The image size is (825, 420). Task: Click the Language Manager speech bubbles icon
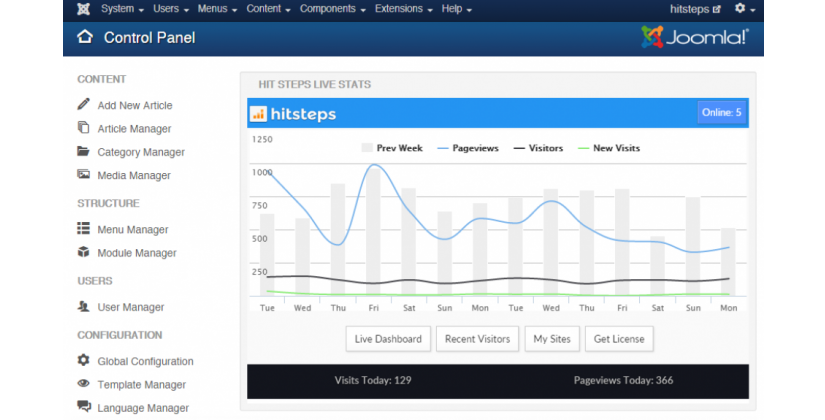[84, 406]
